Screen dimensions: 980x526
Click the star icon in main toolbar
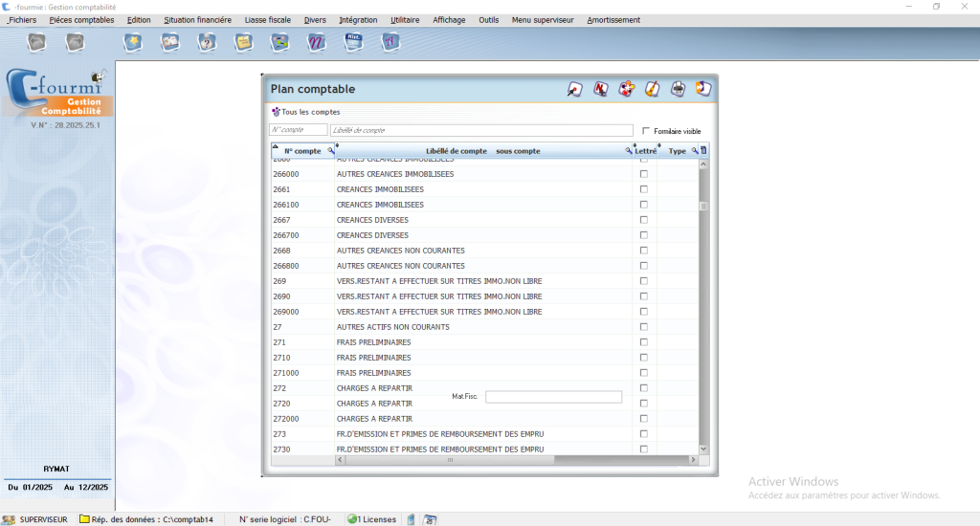click(132, 42)
